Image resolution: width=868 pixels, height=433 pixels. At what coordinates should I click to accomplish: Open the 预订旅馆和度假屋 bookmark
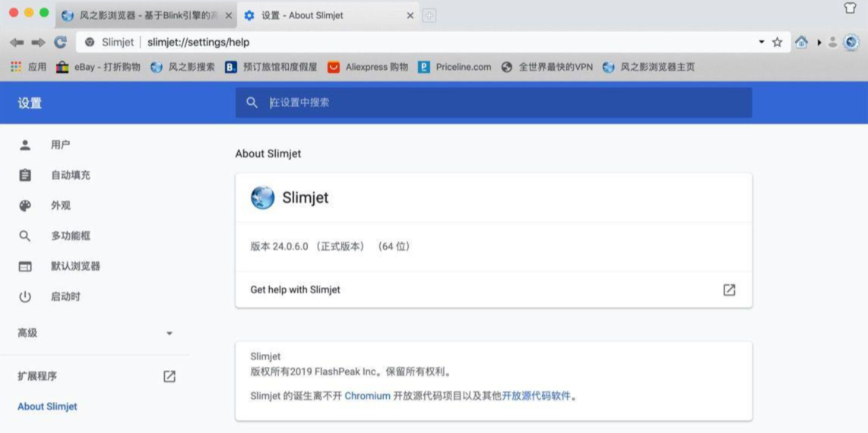point(271,67)
